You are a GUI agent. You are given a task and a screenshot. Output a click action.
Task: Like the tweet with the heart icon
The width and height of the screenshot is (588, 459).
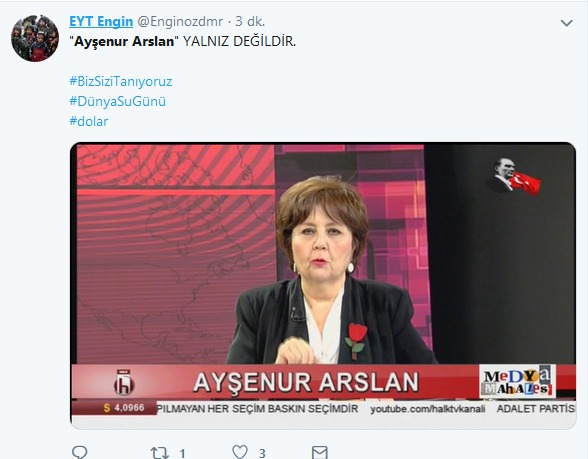(240, 452)
